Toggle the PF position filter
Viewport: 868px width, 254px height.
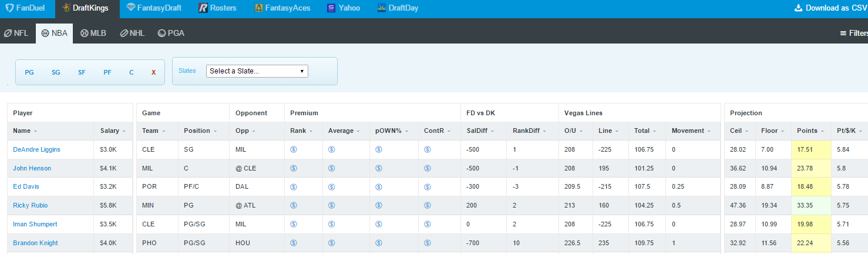click(107, 72)
